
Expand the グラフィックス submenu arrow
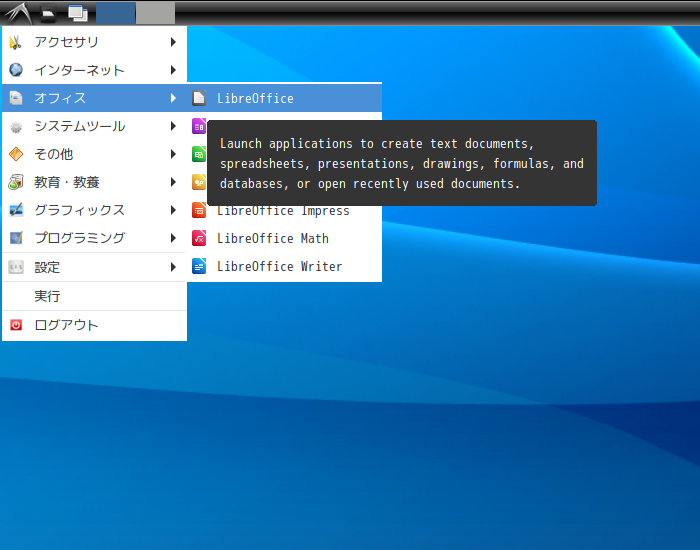173,210
